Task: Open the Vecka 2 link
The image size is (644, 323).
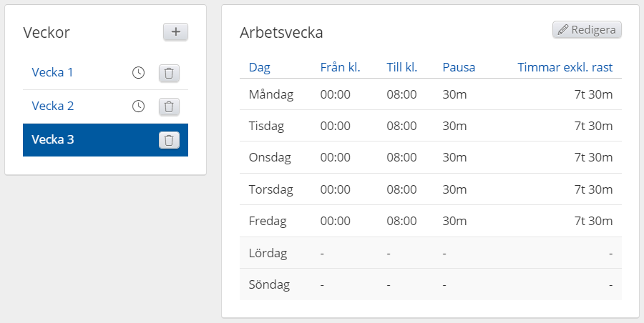Action: pyautogui.click(x=52, y=106)
